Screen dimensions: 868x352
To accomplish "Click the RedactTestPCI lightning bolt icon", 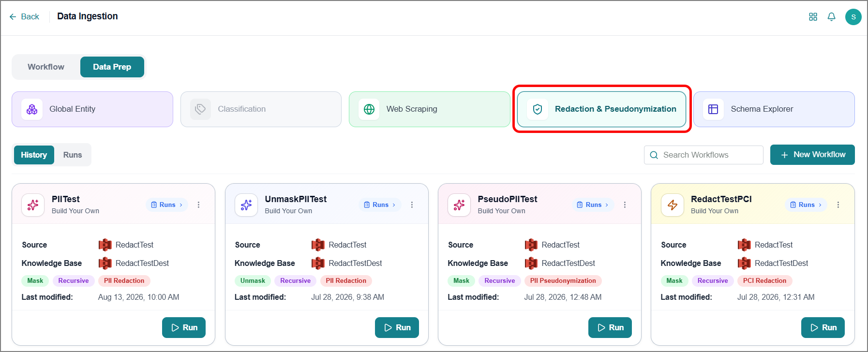I will [673, 205].
